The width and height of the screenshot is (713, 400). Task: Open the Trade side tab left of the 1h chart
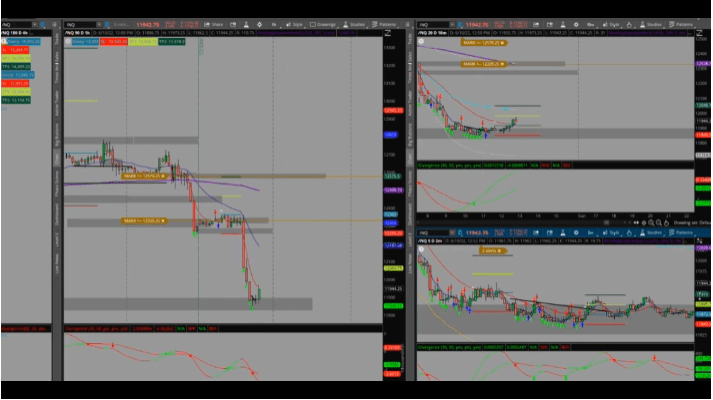(x=57, y=39)
